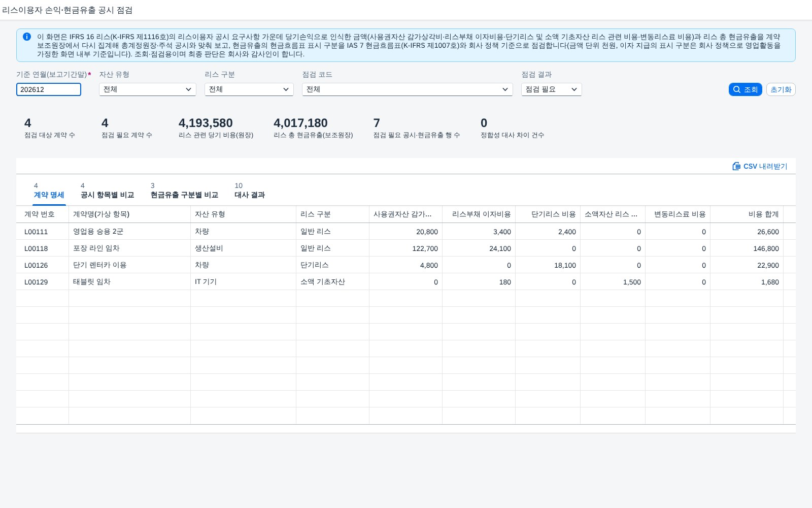
Task: Open the 자산 유형 dropdown
Action: (x=148, y=89)
